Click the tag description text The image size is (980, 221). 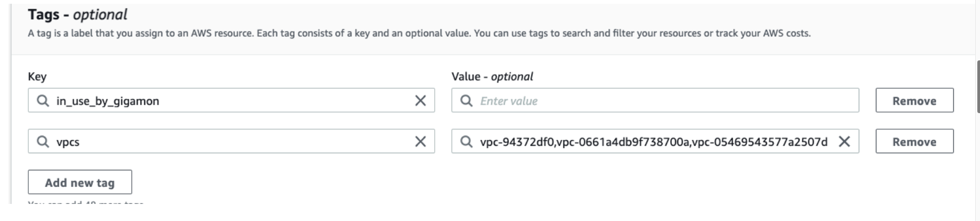pyautogui.click(x=419, y=33)
